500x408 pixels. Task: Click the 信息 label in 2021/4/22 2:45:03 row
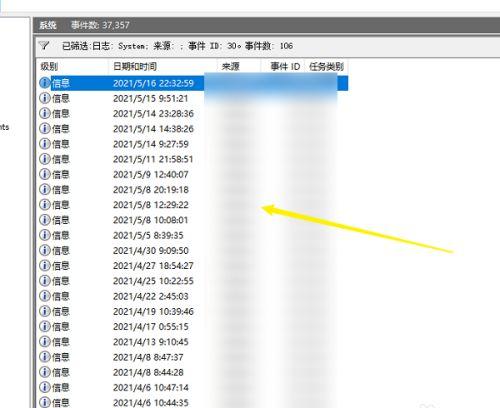click(61, 296)
